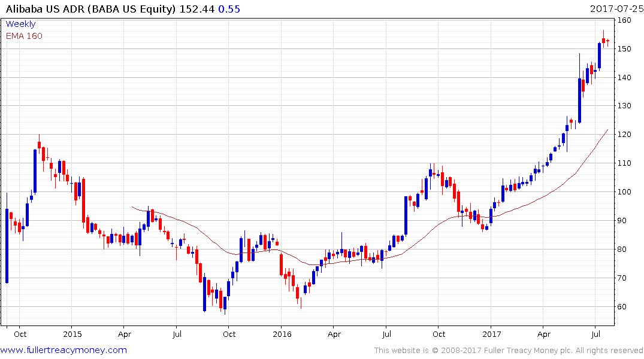Click the 'Apr' label following 2017
The height and width of the screenshot is (359, 644).
[544, 334]
